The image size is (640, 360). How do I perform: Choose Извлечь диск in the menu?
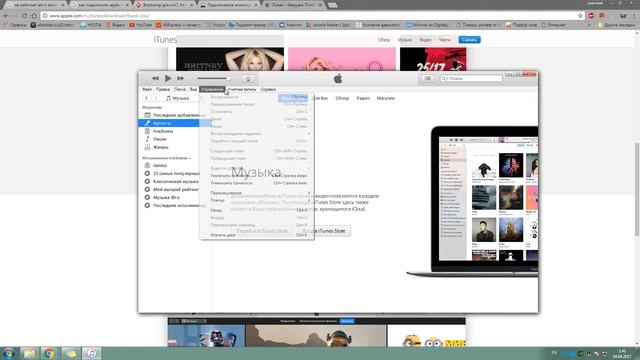tap(257, 235)
